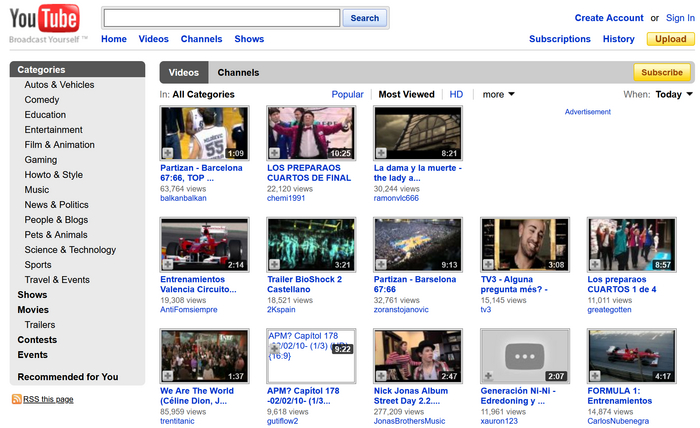Open the BioShock 2 trailer thumbnail
Image resolution: width=700 pixels, height=428 pixels.
click(311, 245)
